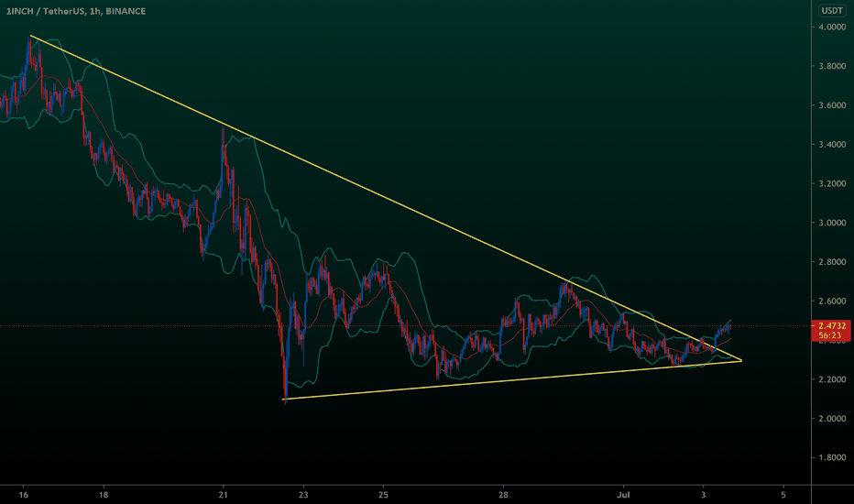Click the 3.0000 price axis label
Viewport: 854px width, 504px height.
point(832,223)
